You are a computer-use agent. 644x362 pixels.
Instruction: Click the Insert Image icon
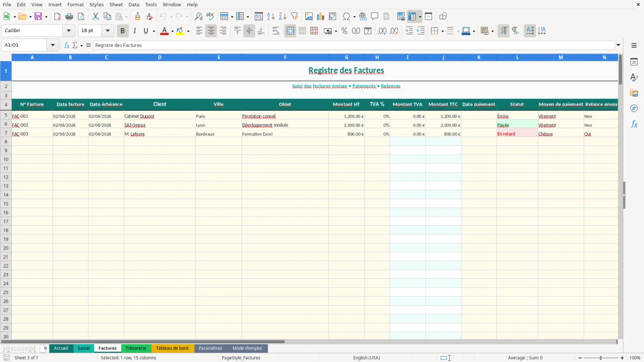pos(309,17)
